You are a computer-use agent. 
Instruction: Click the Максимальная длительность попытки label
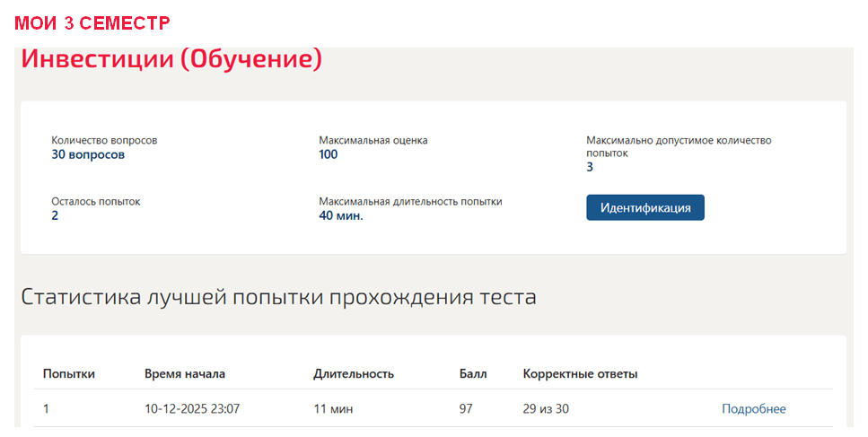[410, 201]
